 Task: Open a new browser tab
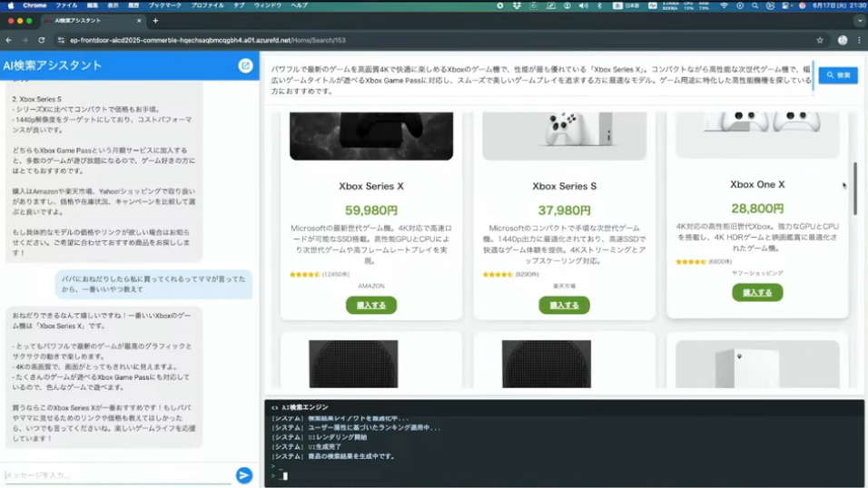[155, 21]
